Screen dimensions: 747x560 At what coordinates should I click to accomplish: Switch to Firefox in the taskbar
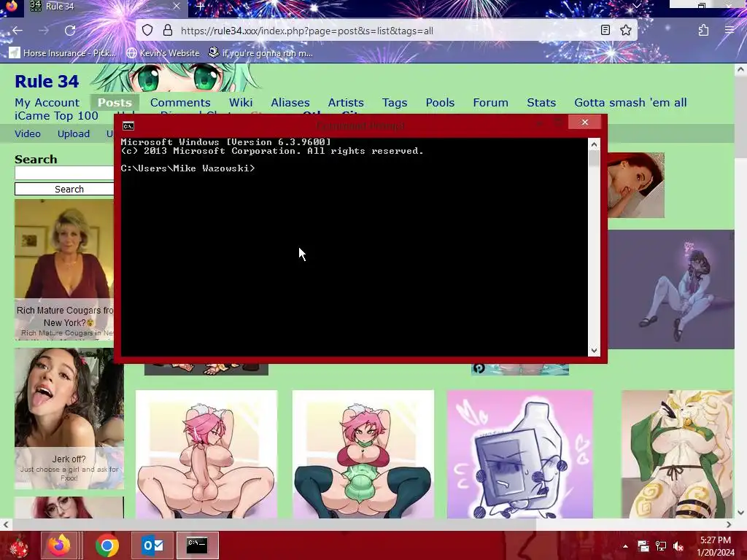point(58,545)
